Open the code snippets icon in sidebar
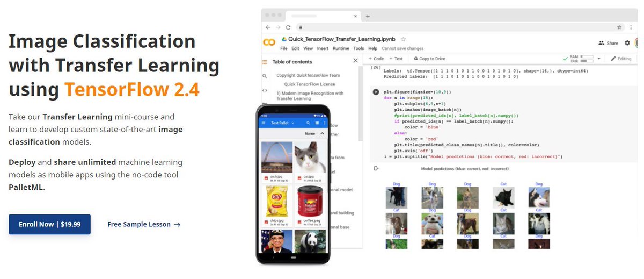The image size is (644, 279). (x=265, y=91)
